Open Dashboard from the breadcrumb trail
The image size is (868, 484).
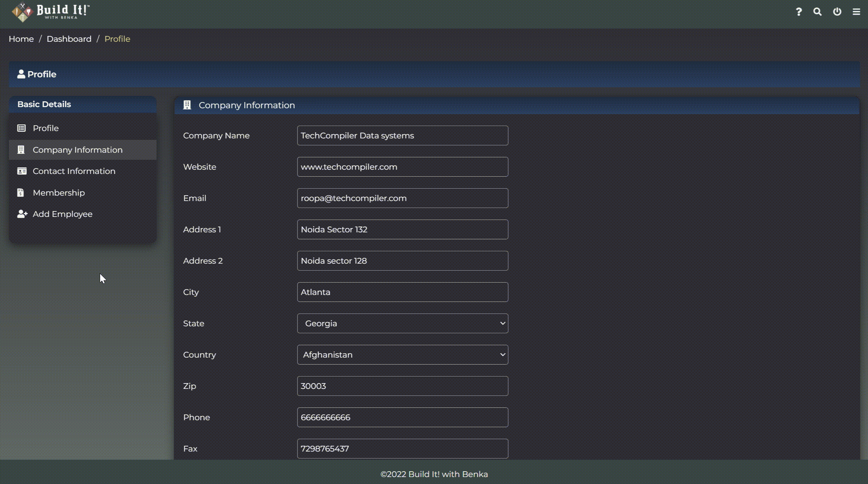tap(69, 39)
